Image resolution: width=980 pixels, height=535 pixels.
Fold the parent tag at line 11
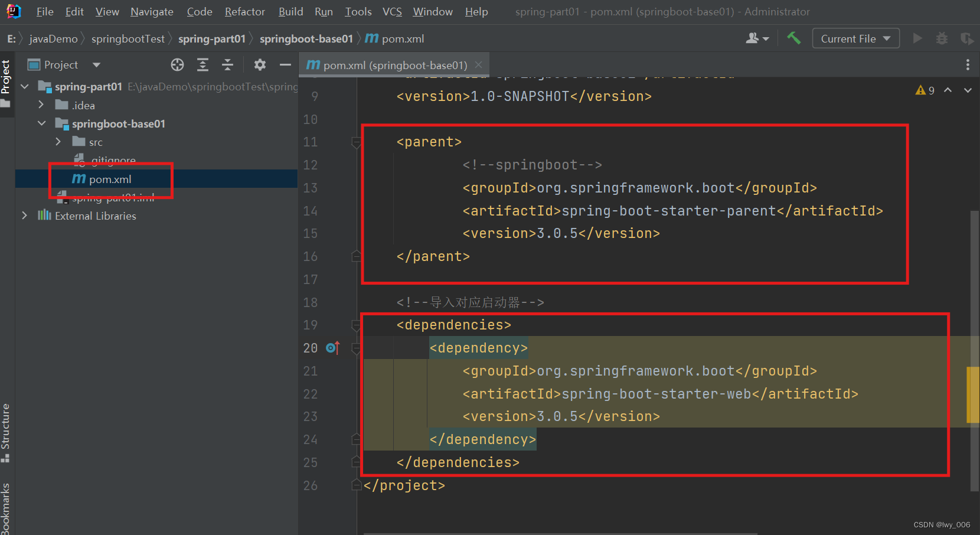(x=356, y=142)
